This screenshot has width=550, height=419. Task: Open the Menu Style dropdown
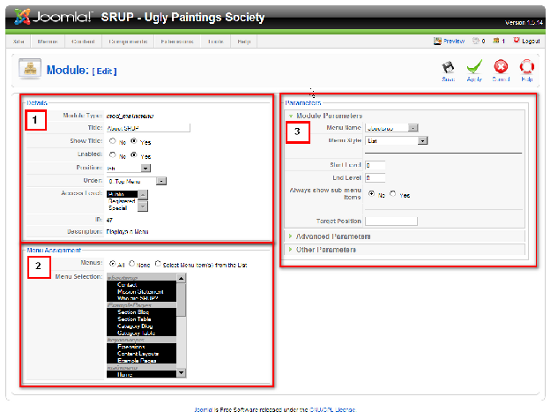(396, 141)
